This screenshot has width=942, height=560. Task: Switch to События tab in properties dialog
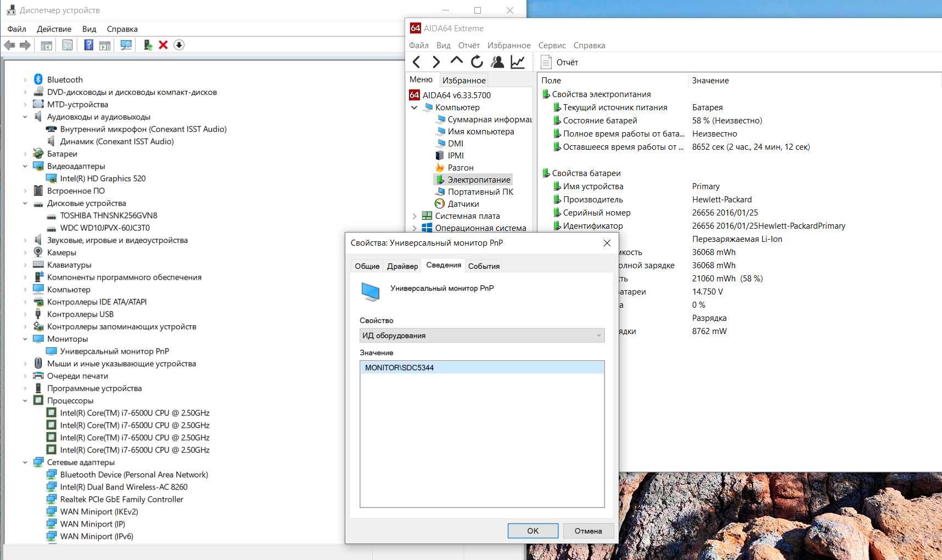[x=484, y=266]
